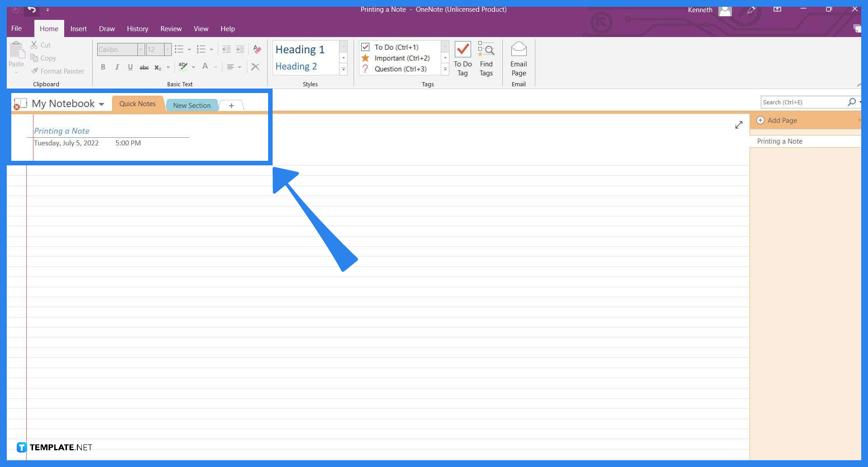Open the bullet list dropdown

tap(189, 49)
